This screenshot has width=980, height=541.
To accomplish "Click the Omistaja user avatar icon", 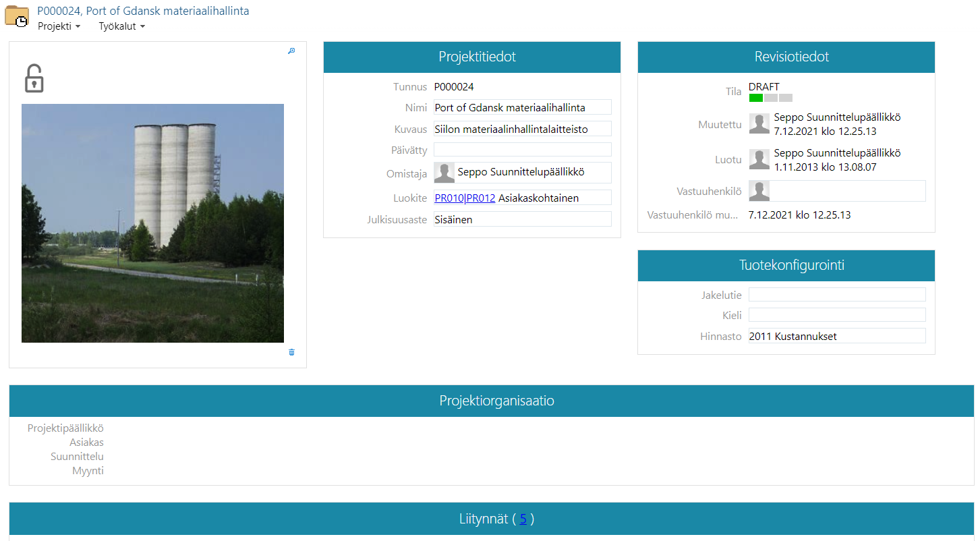I will (x=444, y=173).
